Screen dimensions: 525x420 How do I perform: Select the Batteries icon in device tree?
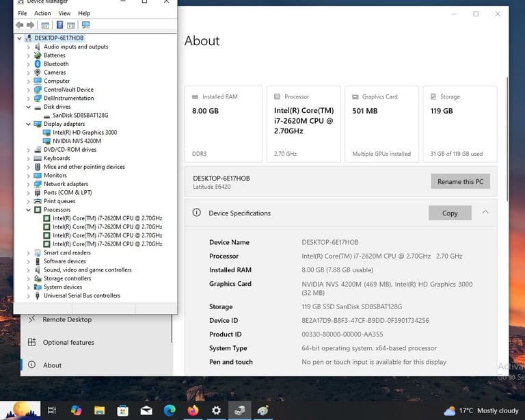(x=38, y=55)
